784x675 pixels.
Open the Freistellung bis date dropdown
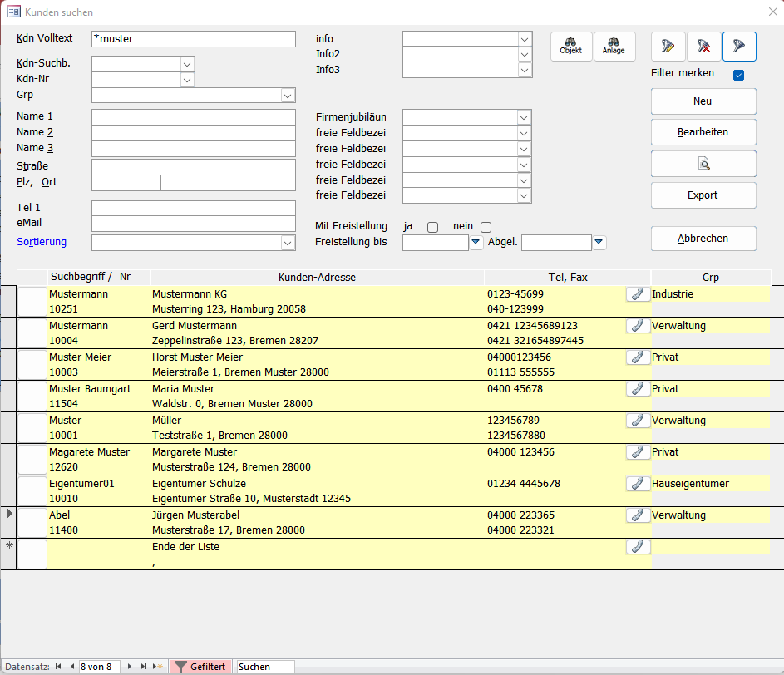476,243
